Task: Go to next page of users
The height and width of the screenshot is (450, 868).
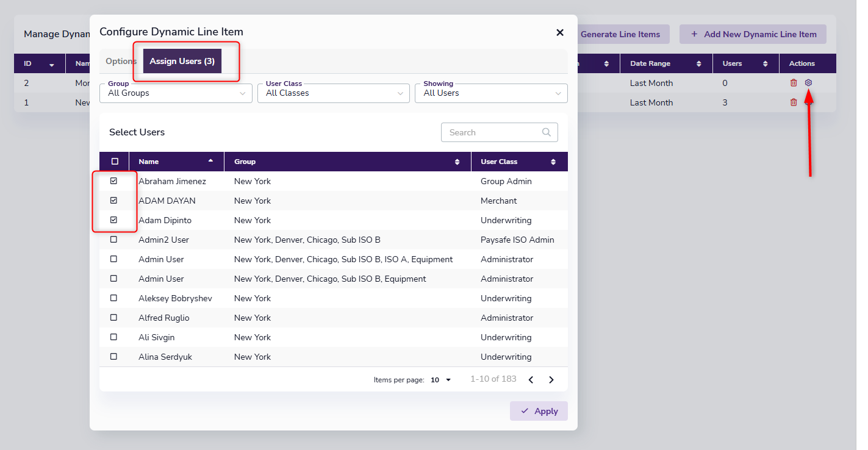Action: click(551, 380)
